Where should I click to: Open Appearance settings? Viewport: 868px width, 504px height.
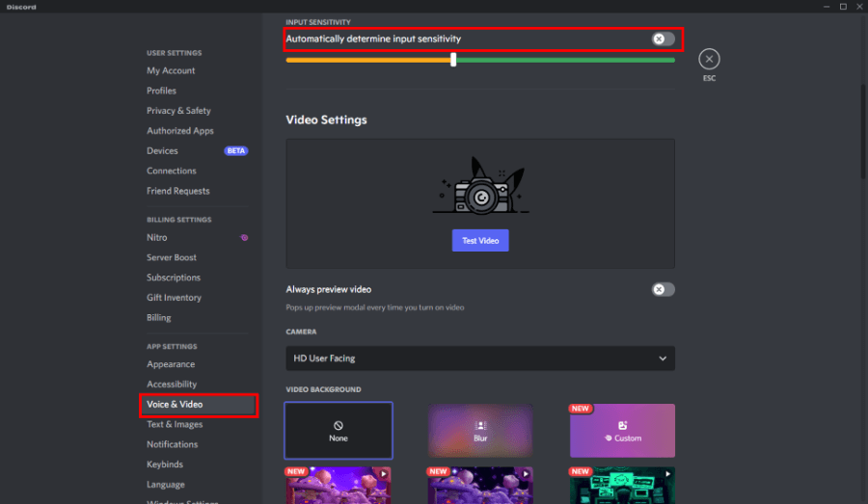171,364
